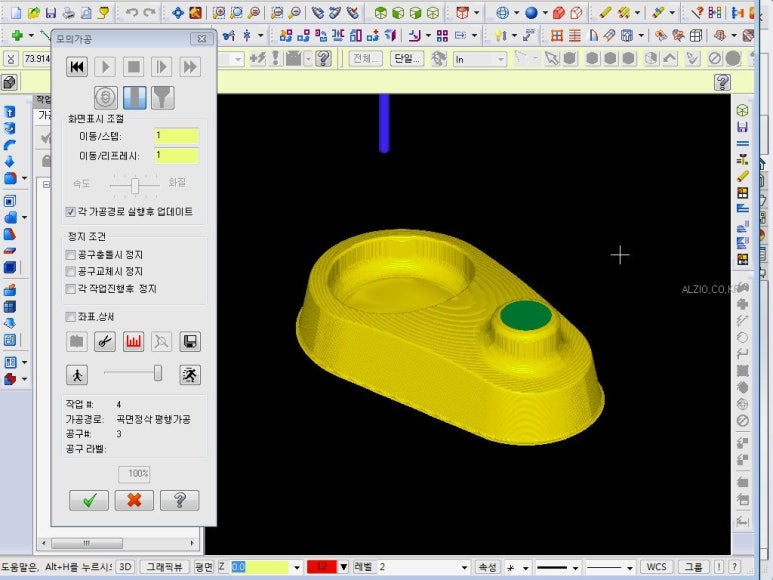
Task: Create a new file from toolbar
Action: tap(16, 12)
